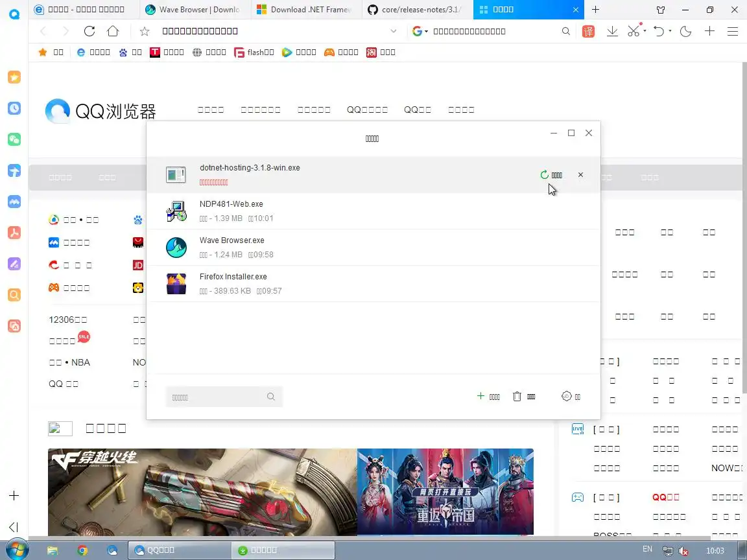Reload the current page

[89, 31]
